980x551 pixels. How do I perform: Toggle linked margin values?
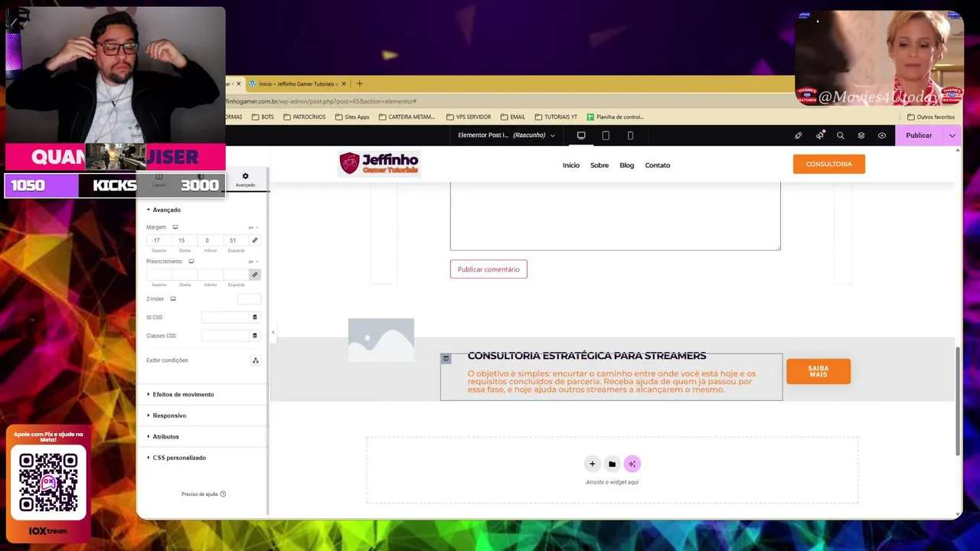click(255, 240)
